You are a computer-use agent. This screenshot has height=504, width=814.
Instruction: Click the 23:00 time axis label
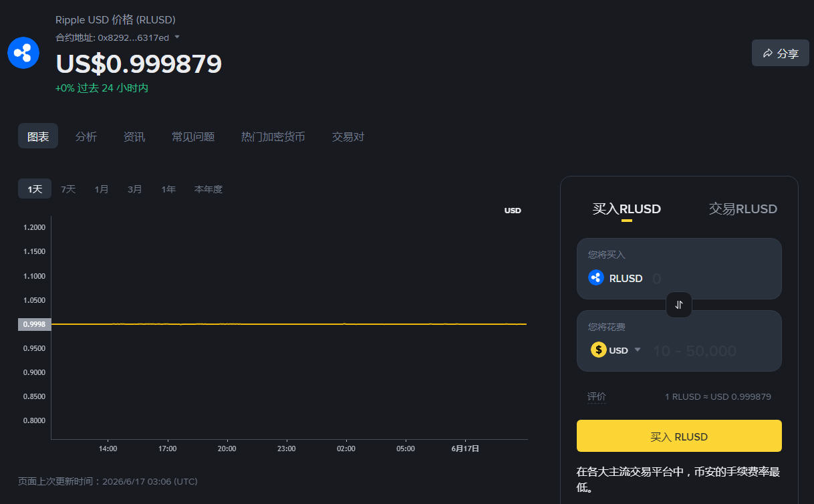pos(286,449)
